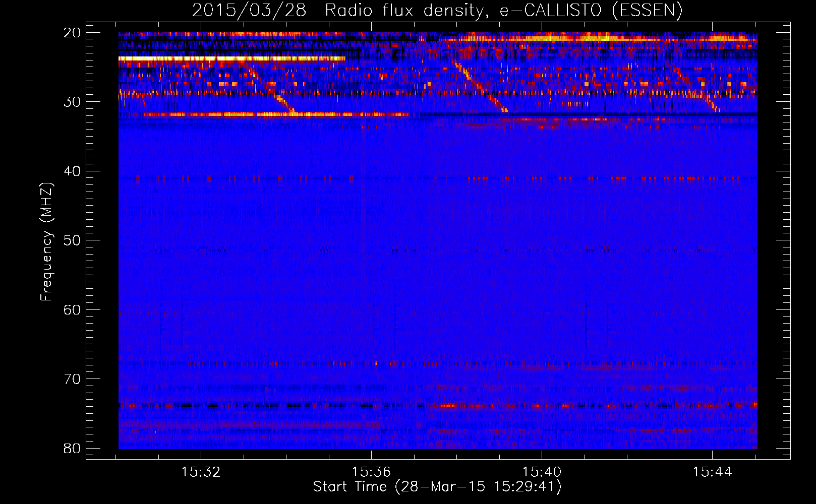Click the plot title '2015/03/28 Radio flux density'
This screenshot has width=816, height=504.
click(x=437, y=10)
